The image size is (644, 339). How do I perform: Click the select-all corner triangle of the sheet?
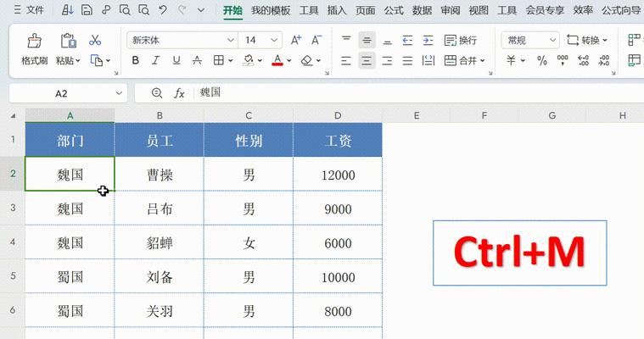point(13,116)
